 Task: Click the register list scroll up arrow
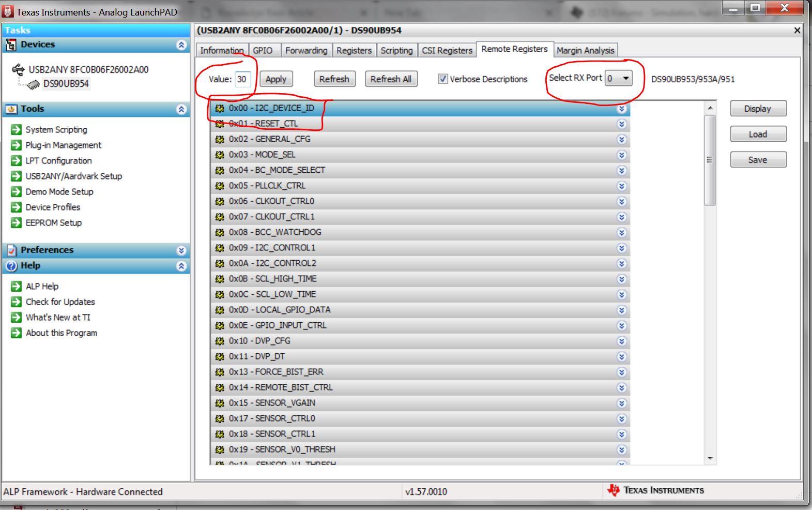tap(710, 108)
